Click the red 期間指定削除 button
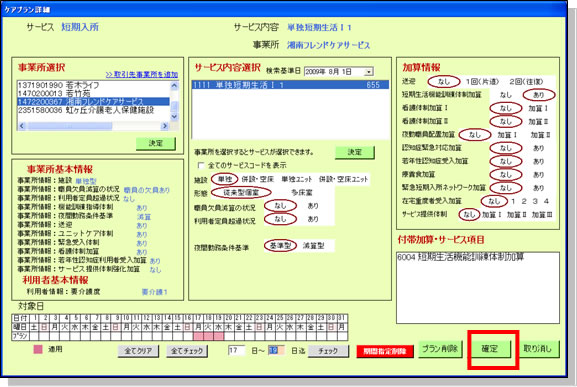Viewport: 577px width, 387px height. pos(385,351)
